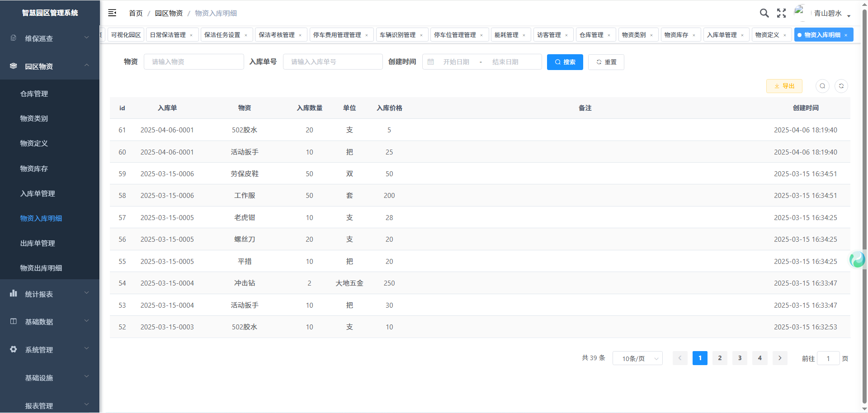Close the 能耗管理 tab
Viewport: 868px width, 413px height.
pyautogui.click(x=524, y=35)
